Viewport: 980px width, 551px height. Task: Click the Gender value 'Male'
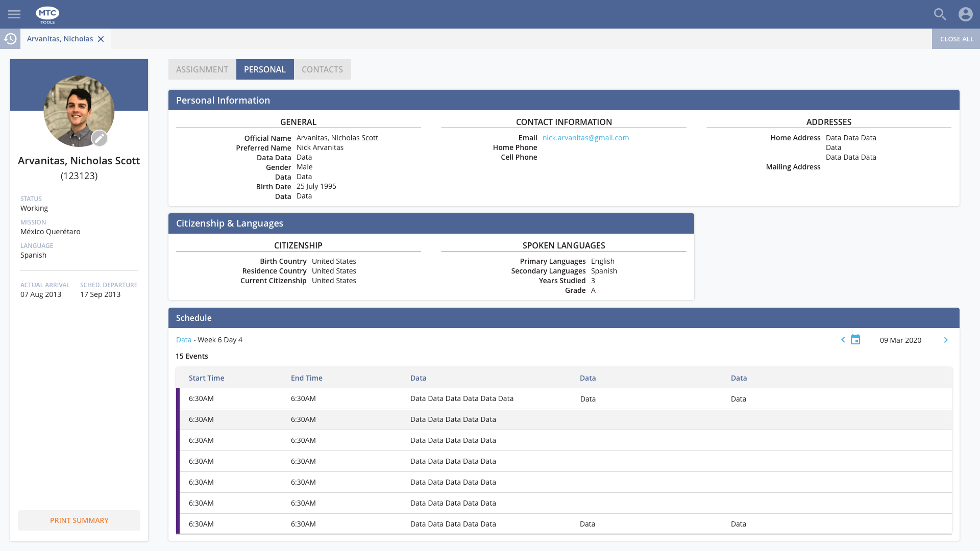pyautogui.click(x=305, y=167)
